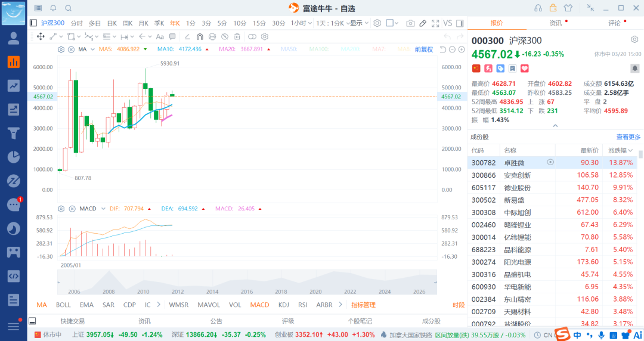The width and height of the screenshot is (644, 341).
Task: Hide all drawings with the eye-slash icon
Action: 225,36
